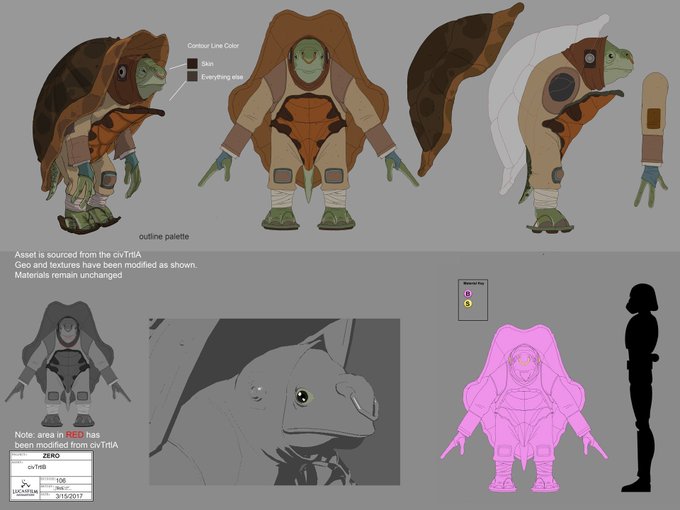Select the black stormtrooper scale silhouette
Screen dimensions: 680x510
coord(642,387)
